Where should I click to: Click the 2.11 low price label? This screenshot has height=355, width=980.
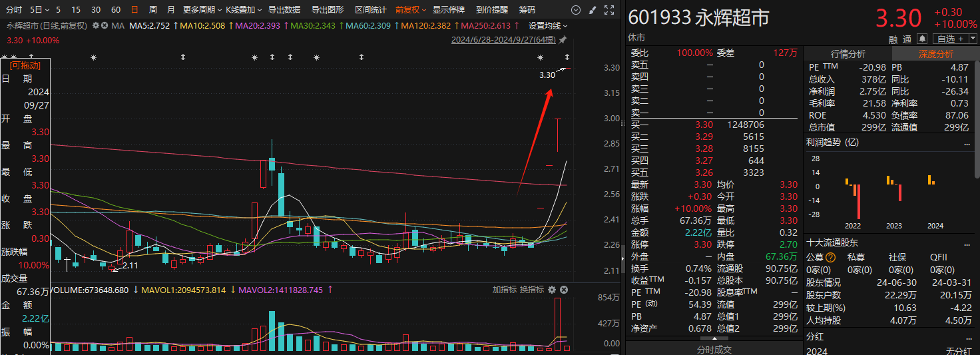[x=130, y=265]
